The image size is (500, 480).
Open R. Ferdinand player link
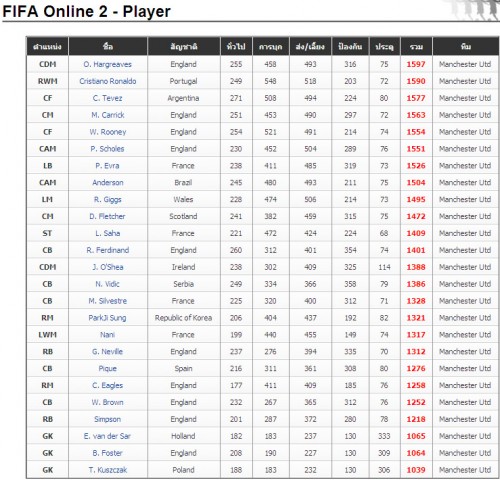coord(108,250)
